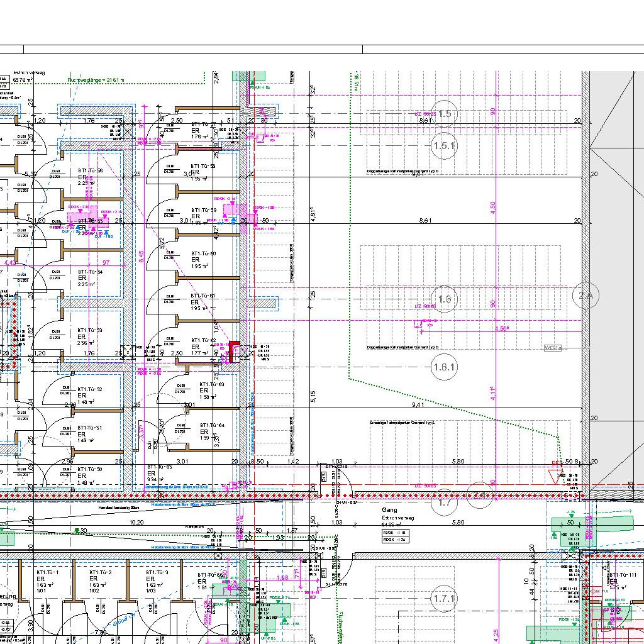Select the room label BT1-Tü-111
644x644 pixels.
coord(624,575)
